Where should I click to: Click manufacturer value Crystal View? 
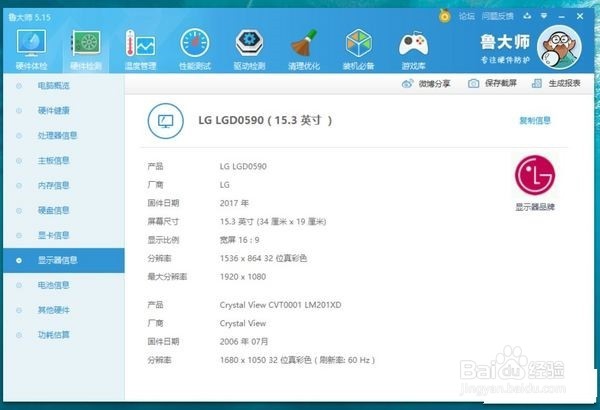pos(243,323)
